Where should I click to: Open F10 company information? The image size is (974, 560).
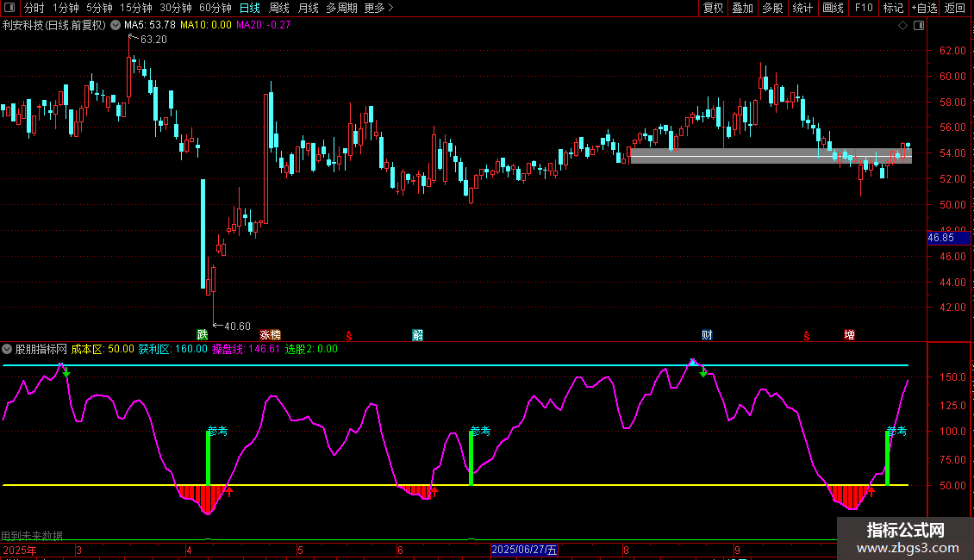[x=863, y=8]
